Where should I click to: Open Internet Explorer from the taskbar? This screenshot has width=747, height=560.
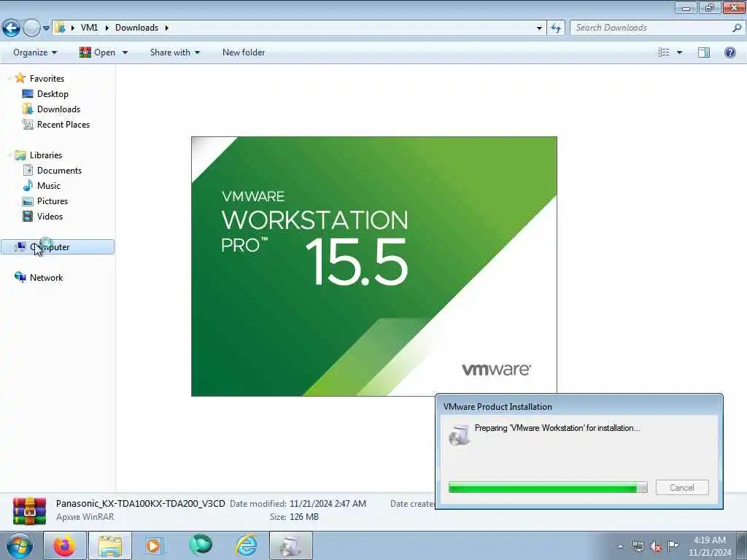[x=247, y=545]
